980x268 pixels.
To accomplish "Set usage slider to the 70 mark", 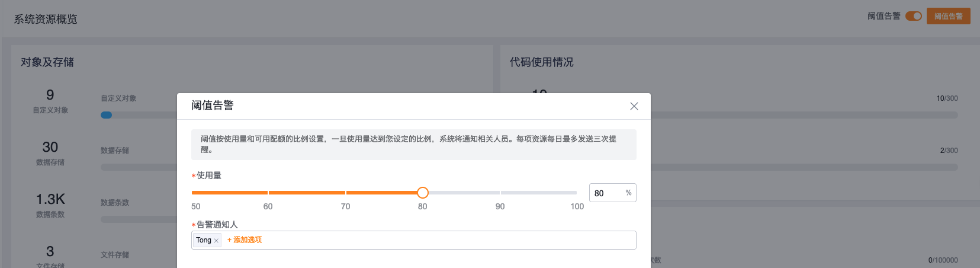I will click(346, 193).
